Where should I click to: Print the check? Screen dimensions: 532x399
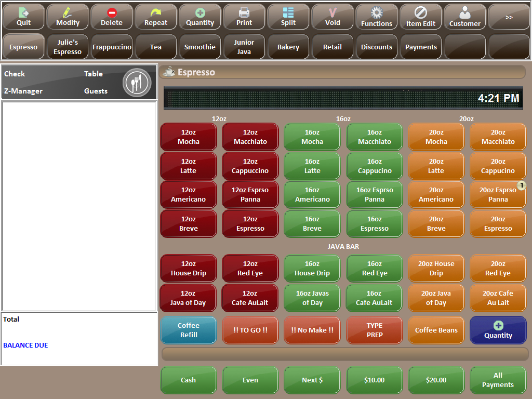(x=244, y=17)
